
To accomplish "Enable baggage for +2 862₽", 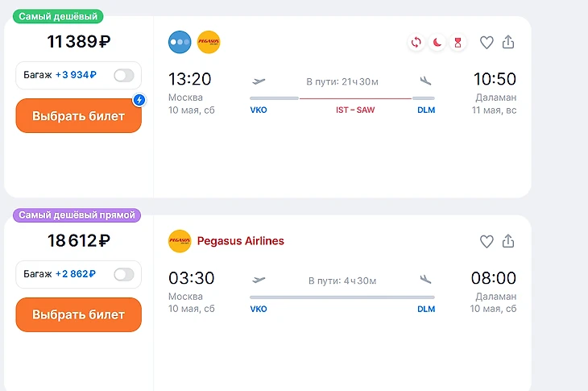I will click(x=124, y=274).
